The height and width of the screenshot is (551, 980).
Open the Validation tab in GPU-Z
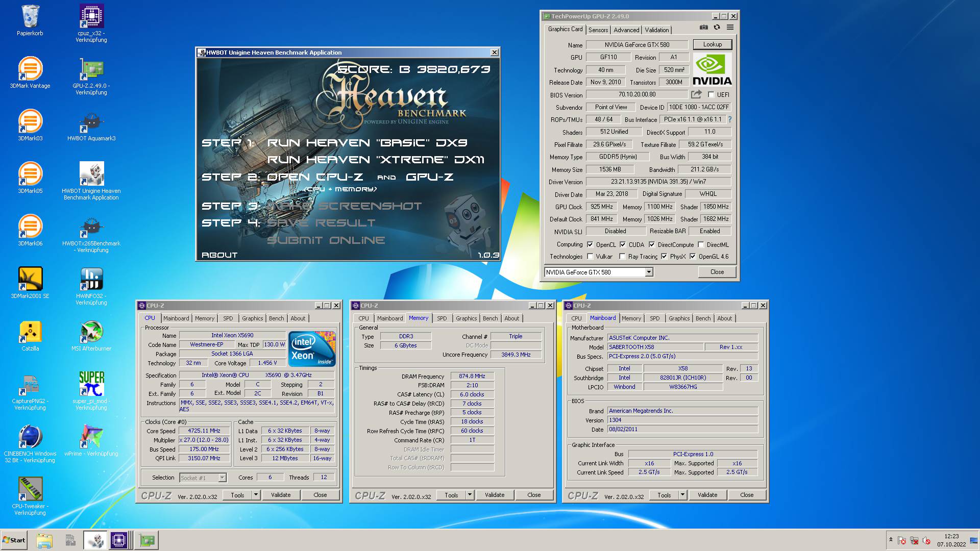[x=656, y=30]
